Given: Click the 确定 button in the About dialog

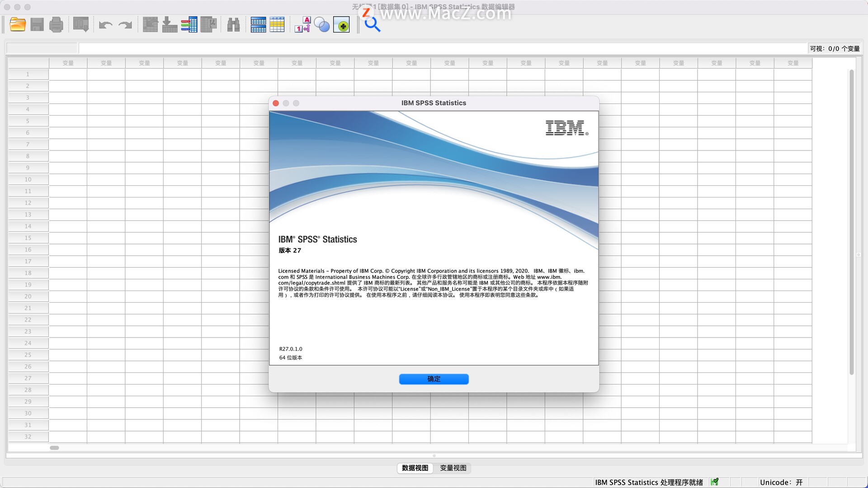Looking at the screenshot, I should 434,379.
